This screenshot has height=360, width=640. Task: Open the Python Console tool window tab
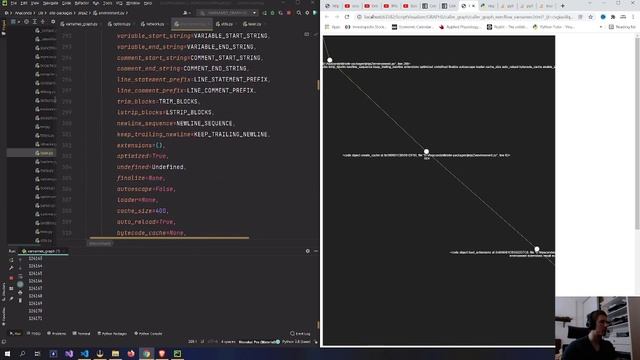pos(148,333)
